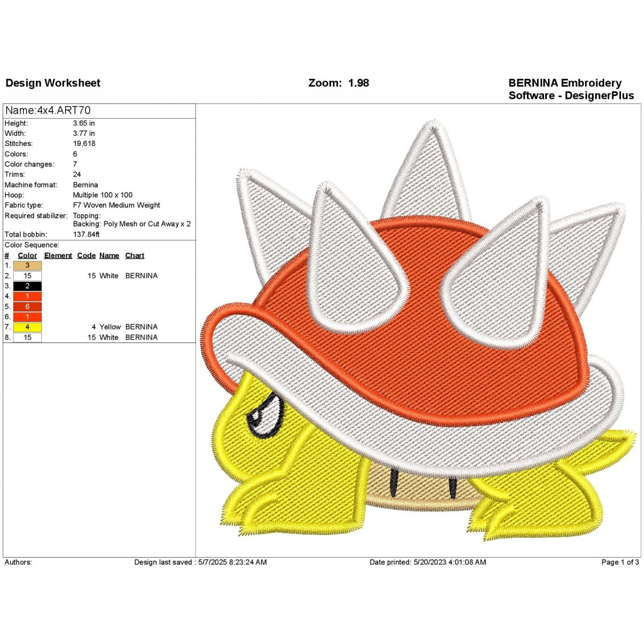This screenshot has height=644, width=644.
Task: Click the "BERNINA Embroidery Software - DesignerPlus" heading
Action: (x=571, y=89)
